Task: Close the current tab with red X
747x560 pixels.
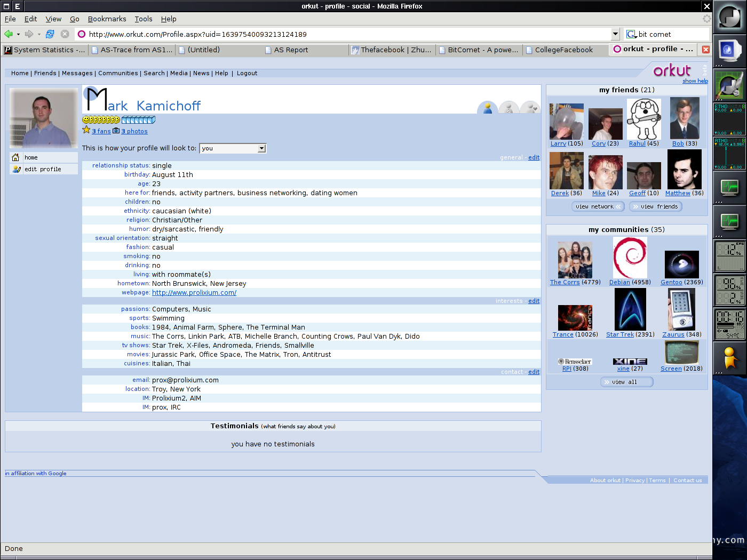Action: (x=706, y=50)
